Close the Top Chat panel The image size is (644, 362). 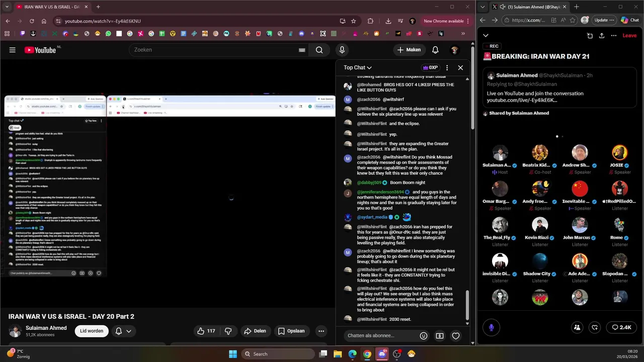click(460, 67)
